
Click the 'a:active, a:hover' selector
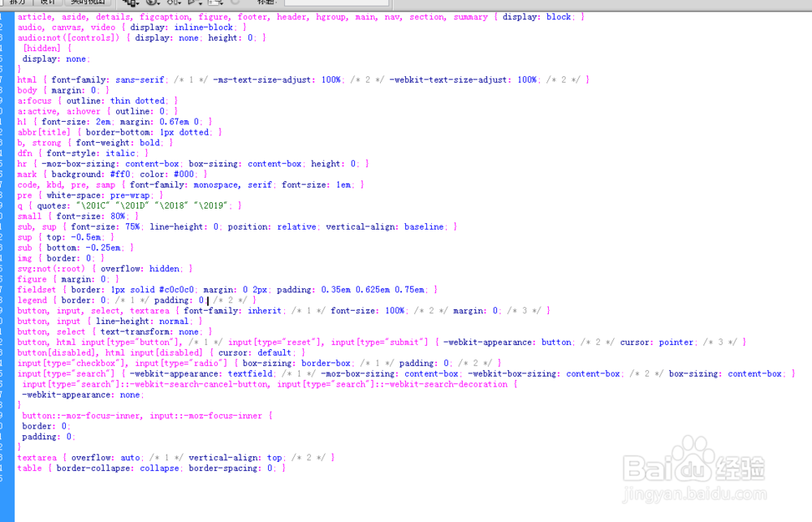[x=59, y=111]
